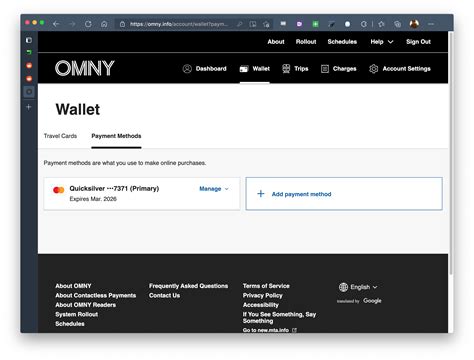Open Schedules link in the footer
Screen dimensions: 474x360
click(x=70, y=324)
